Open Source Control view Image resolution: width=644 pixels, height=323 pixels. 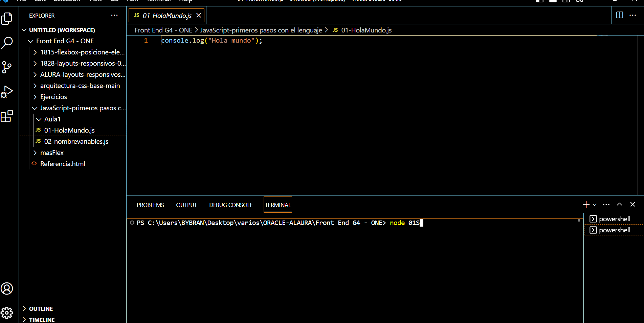[7, 67]
